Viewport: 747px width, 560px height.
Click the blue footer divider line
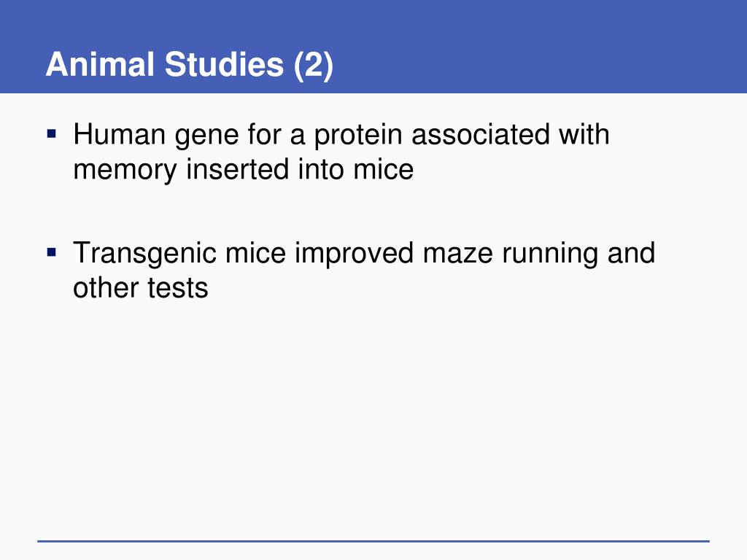373,541
